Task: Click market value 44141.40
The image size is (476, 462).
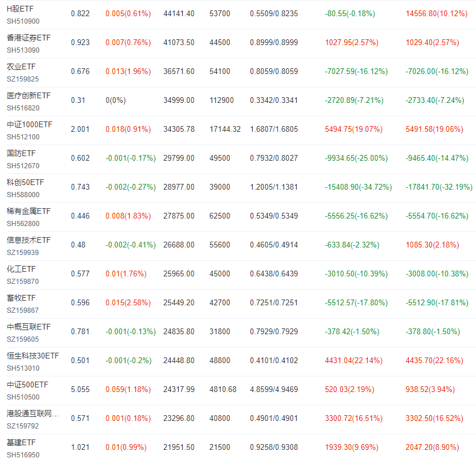Action: point(179,14)
